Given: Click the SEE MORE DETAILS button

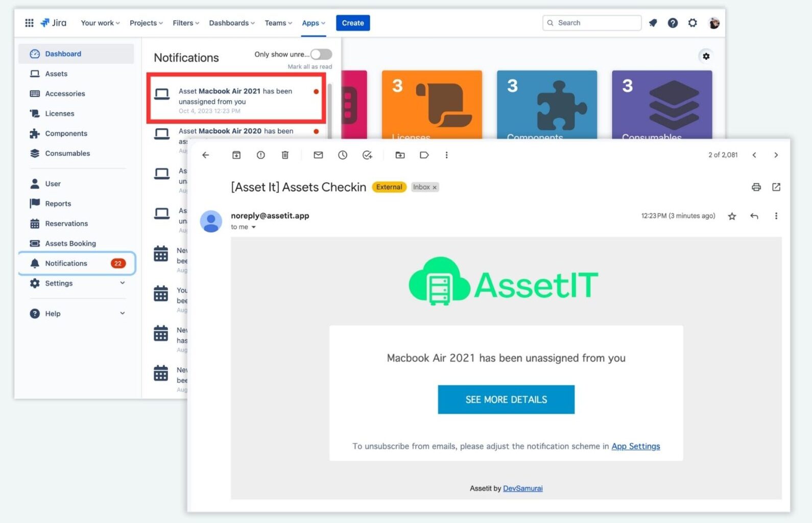Looking at the screenshot, I should point(506,399).
